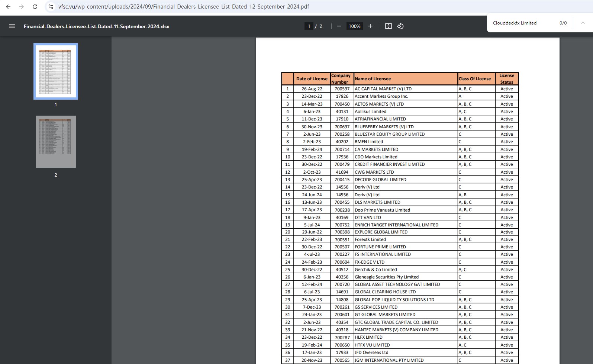Click the 100% zoom level field
Screen dimensions: 593x364
[x=354, y=26]
